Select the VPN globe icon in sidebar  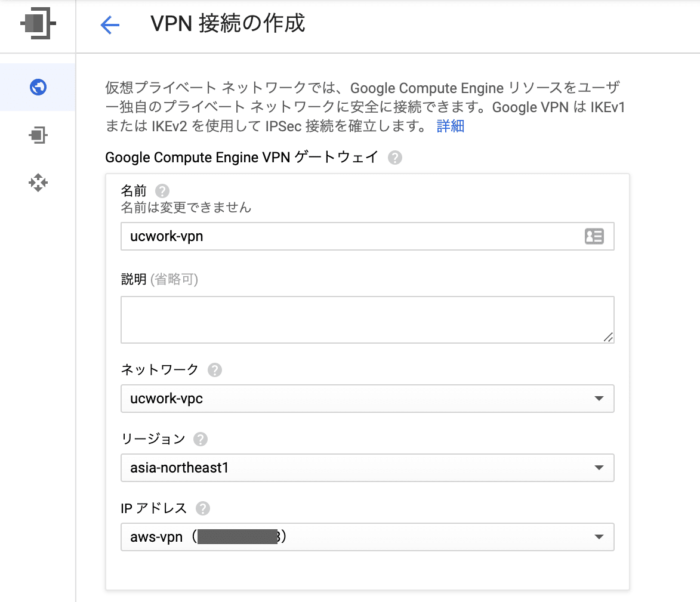[38, 87]
